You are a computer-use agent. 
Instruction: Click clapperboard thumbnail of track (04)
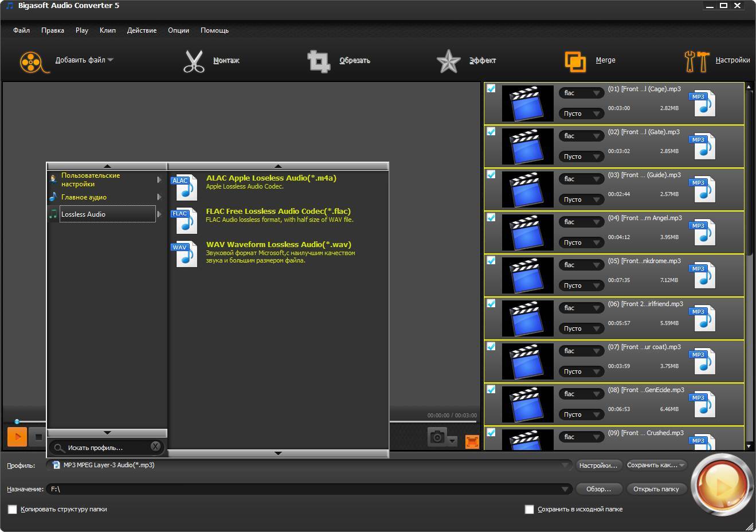coord(527,232)
